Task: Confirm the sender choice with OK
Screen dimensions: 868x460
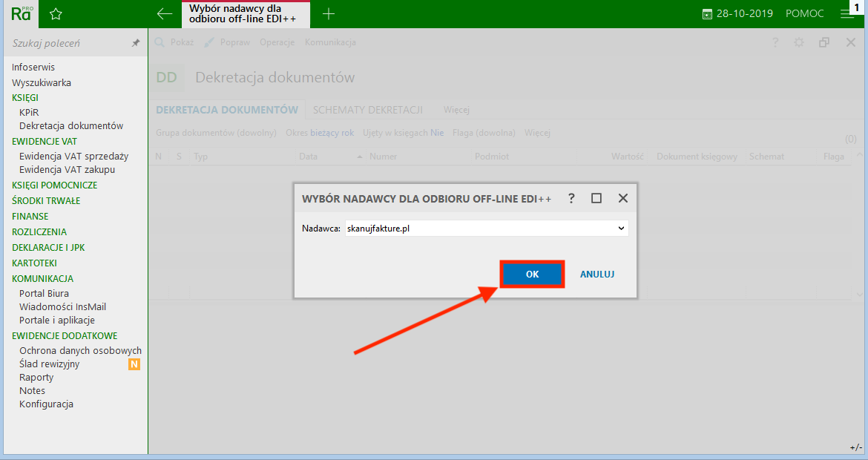Action: [x=531, y=274]
